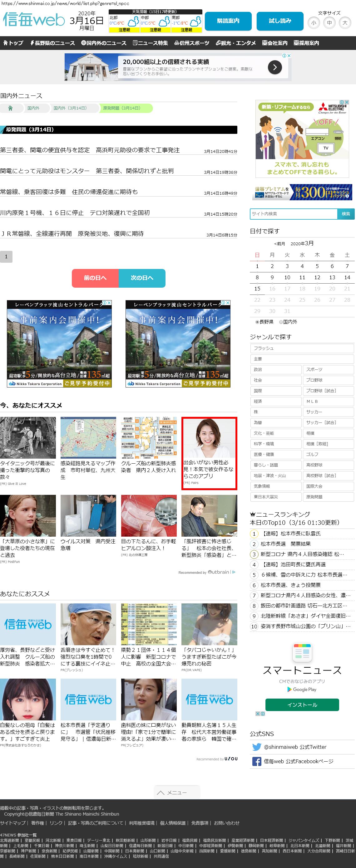Select date 14 in the March calendar
The width and height of the screenshot is (356, 868).
(x=347, y=277)
